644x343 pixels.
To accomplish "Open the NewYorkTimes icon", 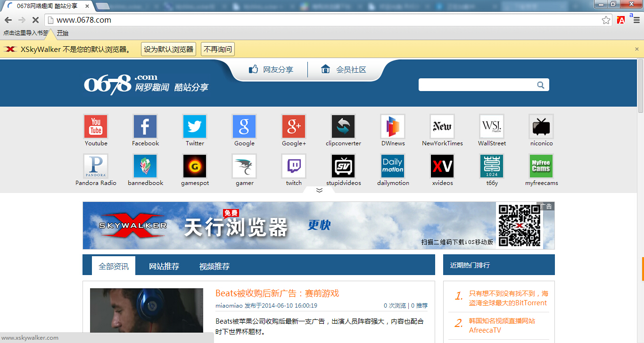I will [442, 126].
